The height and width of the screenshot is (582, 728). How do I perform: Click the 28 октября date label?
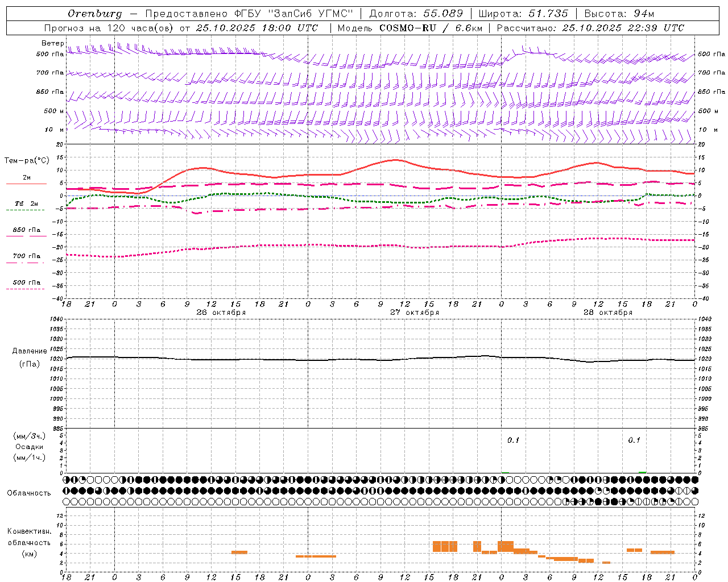[x=608, y=313]
